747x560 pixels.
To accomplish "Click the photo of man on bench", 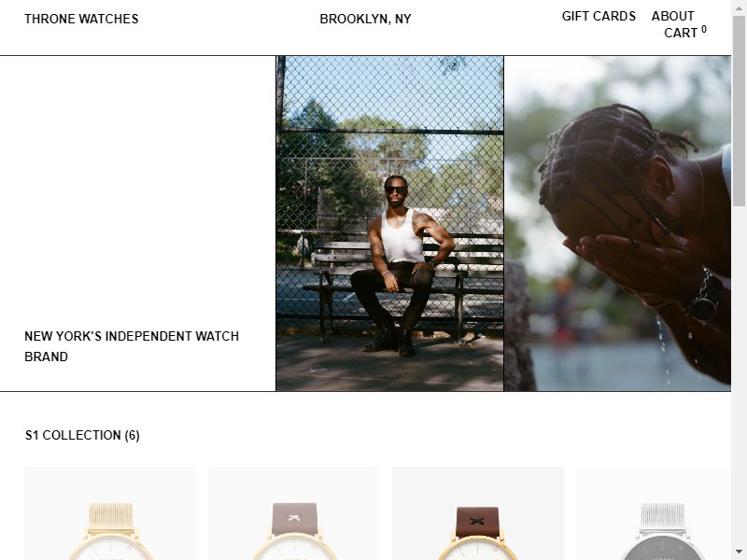I will [x=389, y=223].
